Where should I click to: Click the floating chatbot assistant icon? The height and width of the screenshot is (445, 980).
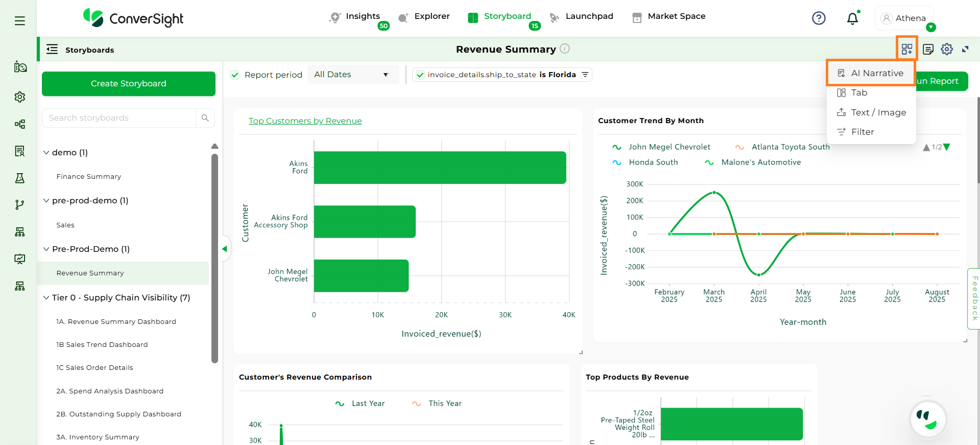pyautogui.click(x=928, y=419)
